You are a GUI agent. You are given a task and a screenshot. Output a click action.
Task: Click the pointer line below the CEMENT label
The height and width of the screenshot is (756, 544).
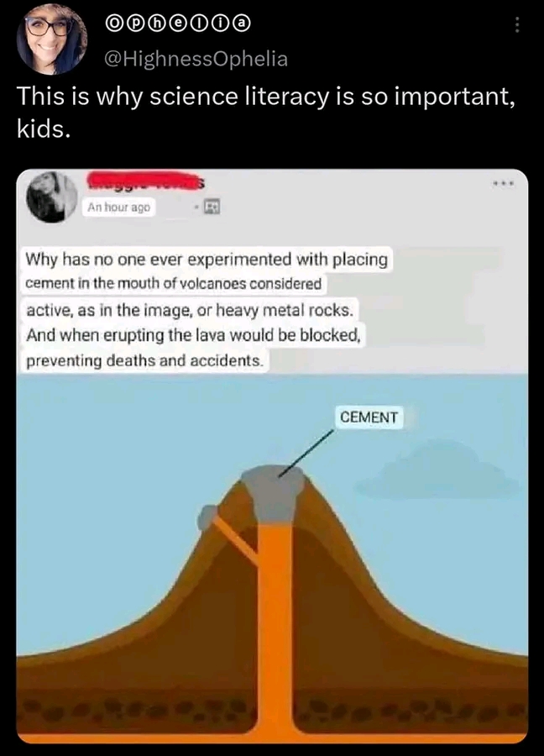306,454
